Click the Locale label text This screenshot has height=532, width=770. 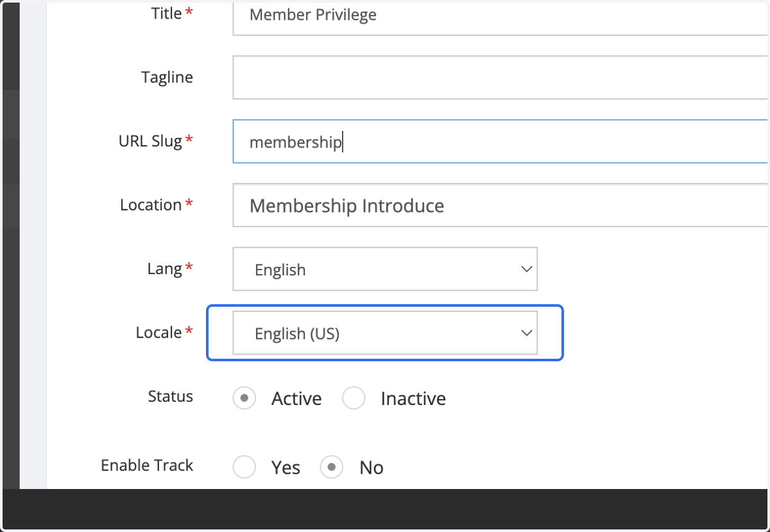158,332
